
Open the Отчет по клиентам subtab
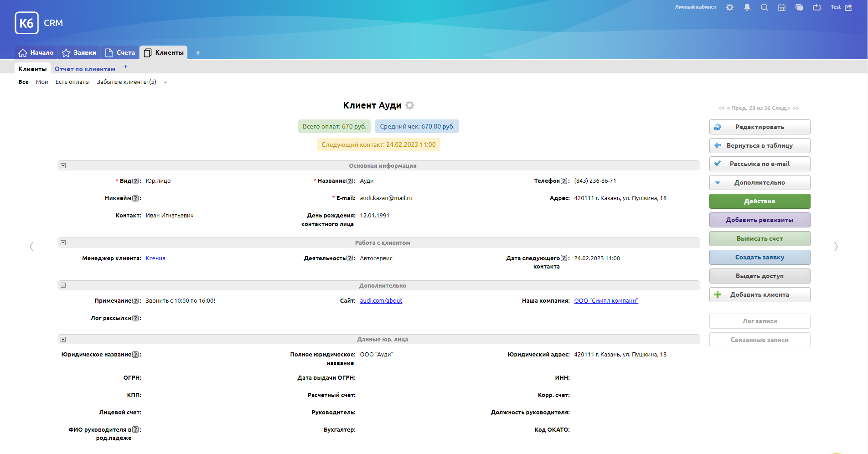pyautogui.click(x=85, y=69)
